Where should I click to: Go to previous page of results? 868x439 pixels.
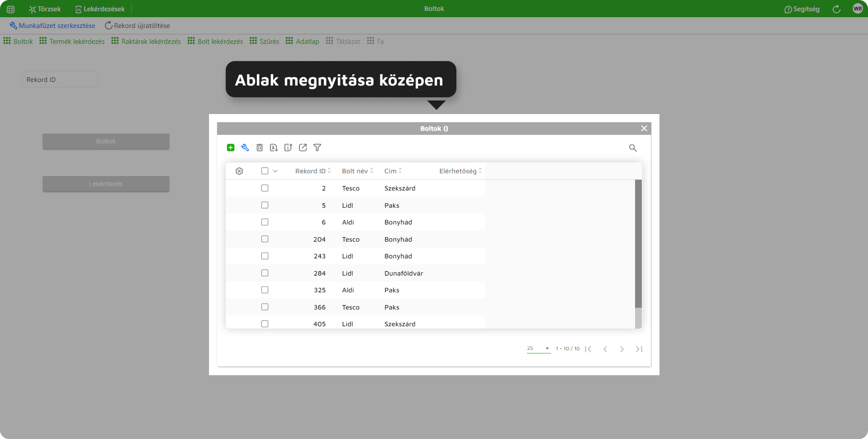(605, 349)
